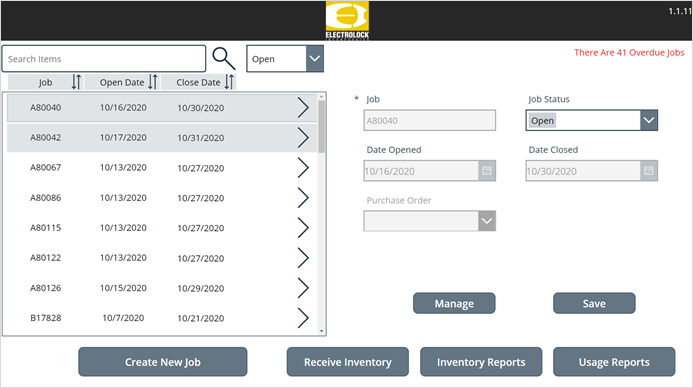
Task: Expand the Open filter dropdown next to search
Action: coord(315,59)
